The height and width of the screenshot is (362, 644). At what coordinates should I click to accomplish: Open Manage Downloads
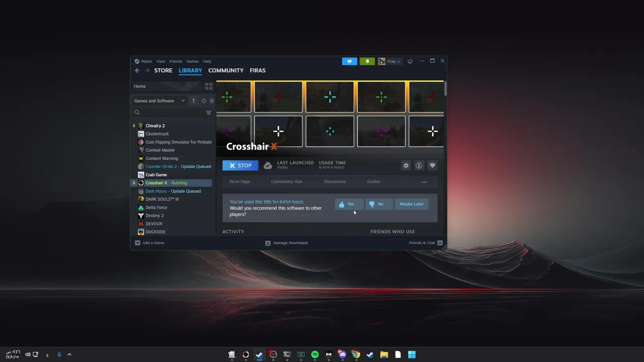(287, 243)
